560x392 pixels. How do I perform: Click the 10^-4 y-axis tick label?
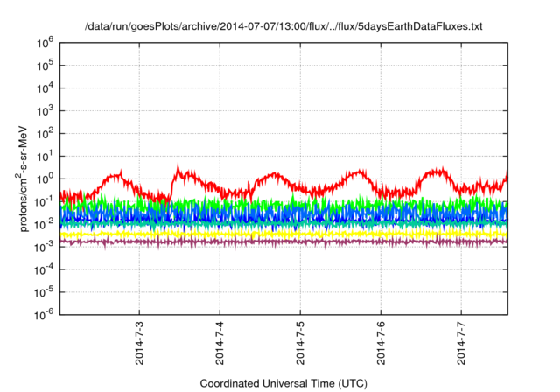(45, 269)
